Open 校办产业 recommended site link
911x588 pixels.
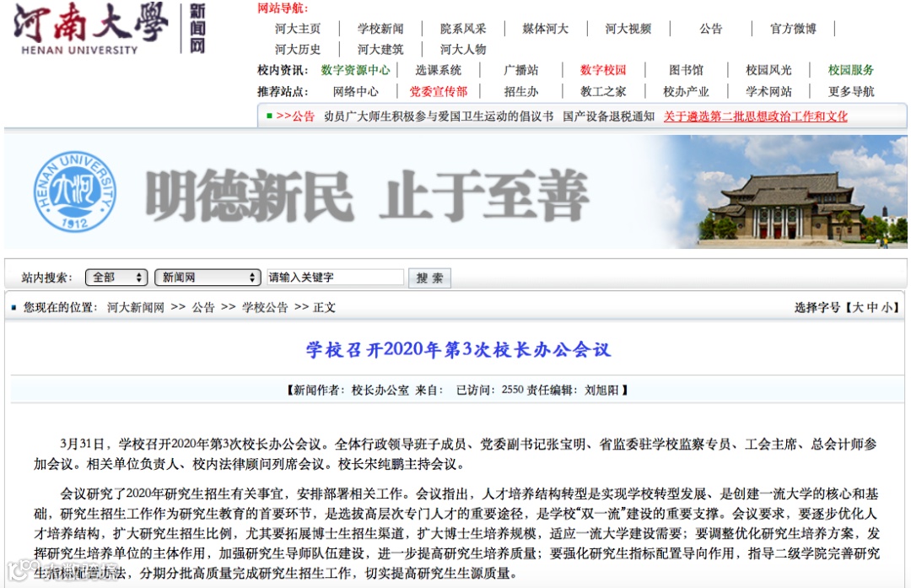(686, 91)
